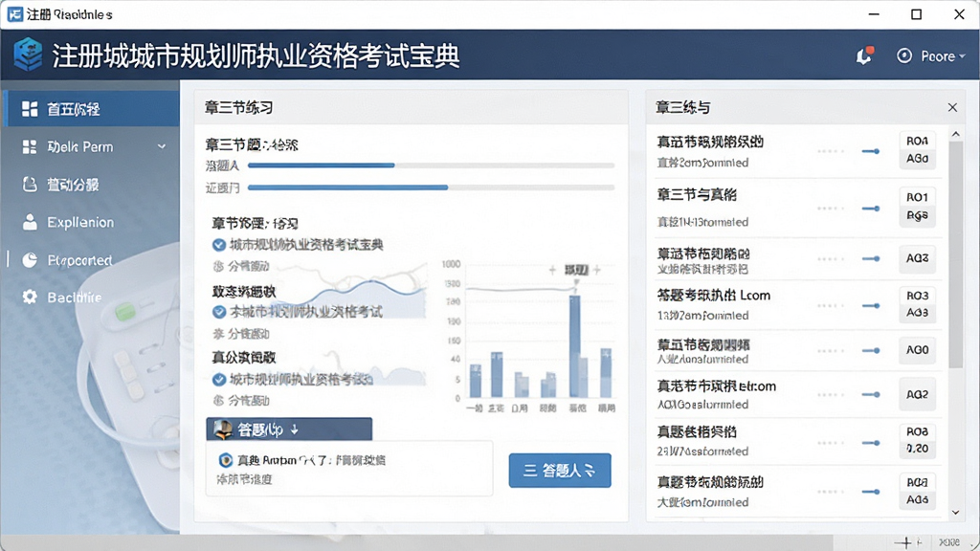Toggle the switch in the RO1 row
This screenshot has width=980, height=551.
[x=871, y=208]
